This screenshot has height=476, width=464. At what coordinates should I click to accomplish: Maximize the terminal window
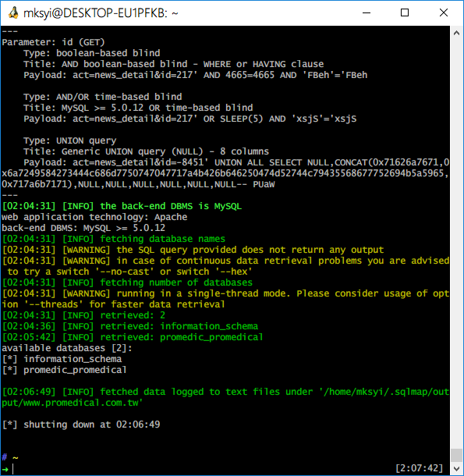405,12
